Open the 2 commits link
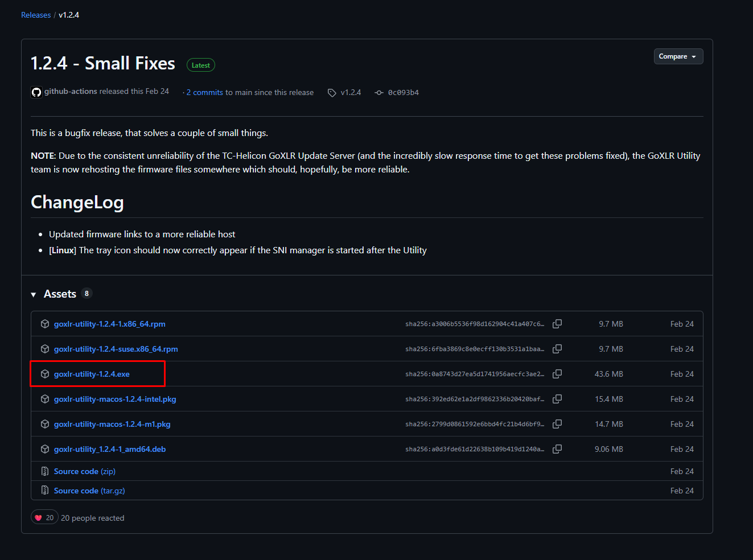The width and height of the screenshot is (753, 560). [205, 92]
